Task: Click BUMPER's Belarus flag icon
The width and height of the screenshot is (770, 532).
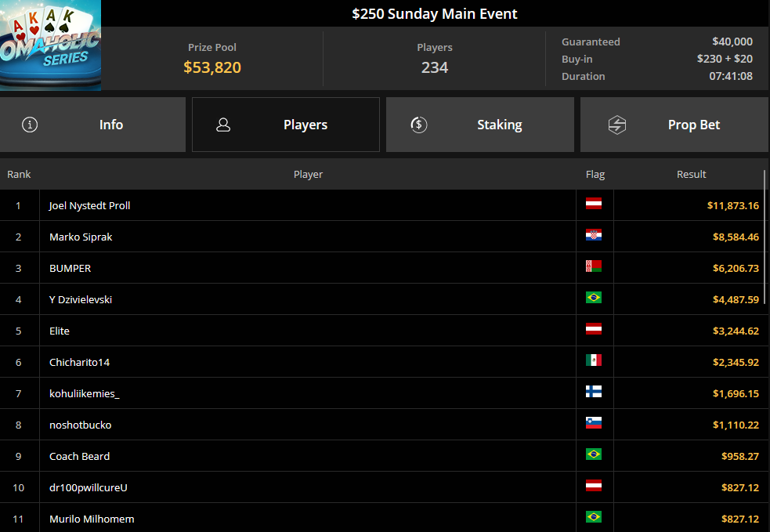Action: tap(593, 266)
